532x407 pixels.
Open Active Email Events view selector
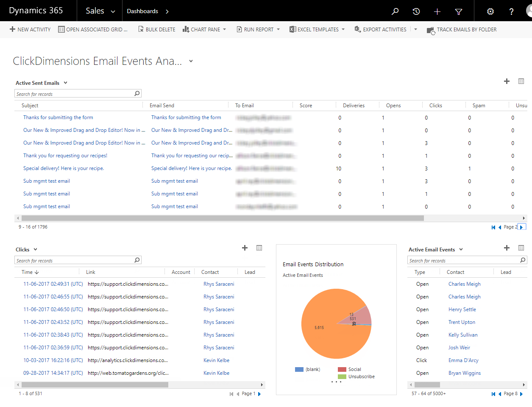461,250
